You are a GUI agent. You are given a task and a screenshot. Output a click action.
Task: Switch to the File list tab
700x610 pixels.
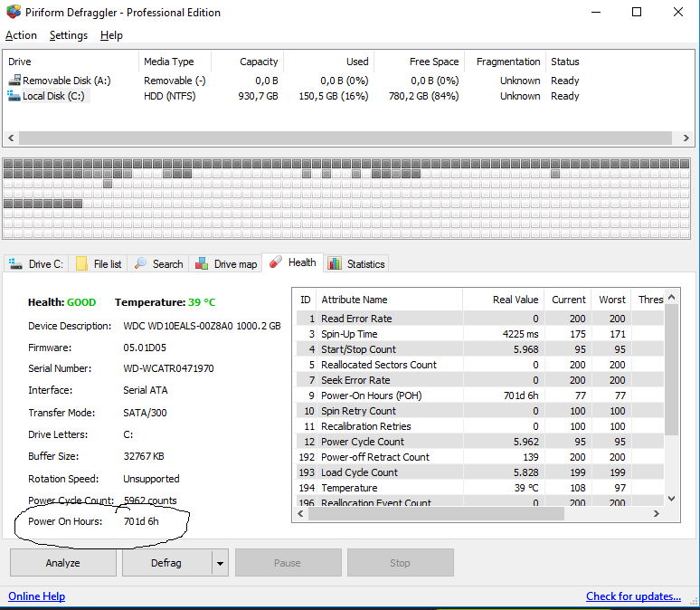point(99,263)
